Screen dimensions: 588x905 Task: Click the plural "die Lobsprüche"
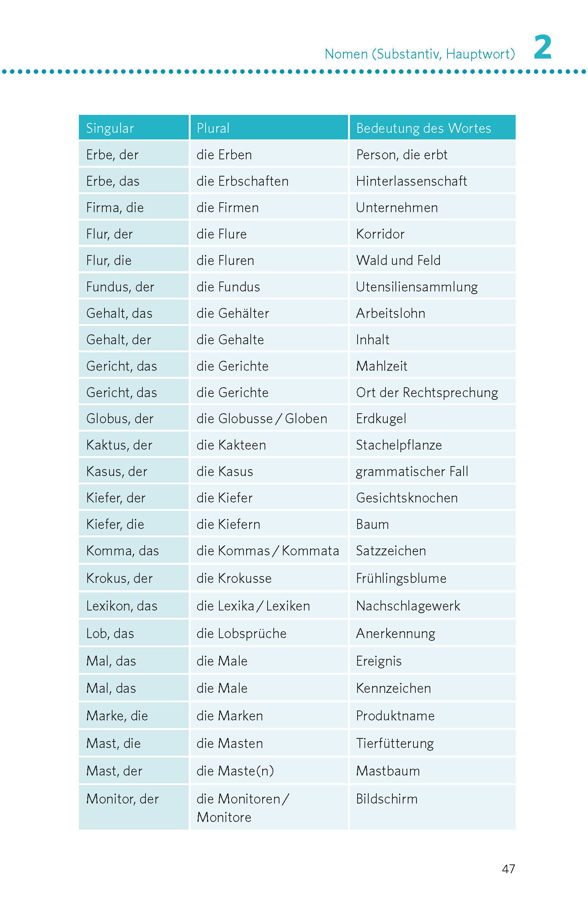(x=242, y=633)
